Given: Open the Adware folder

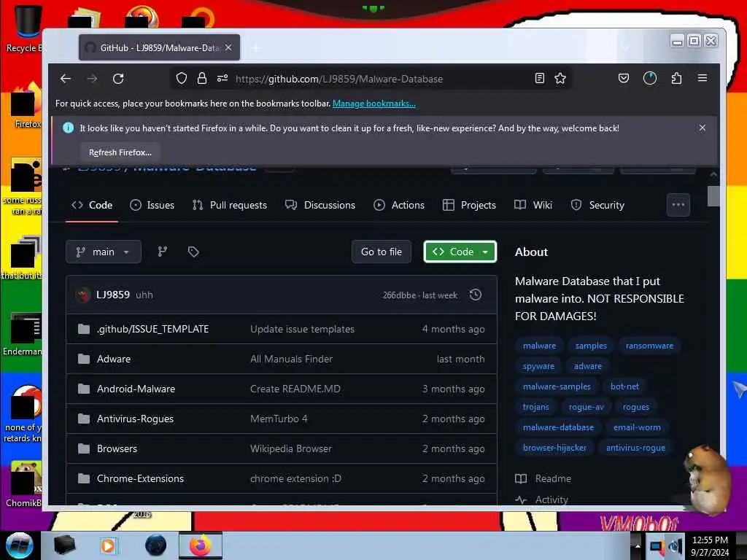Looking at the screenshot, I should coord(113,359).
